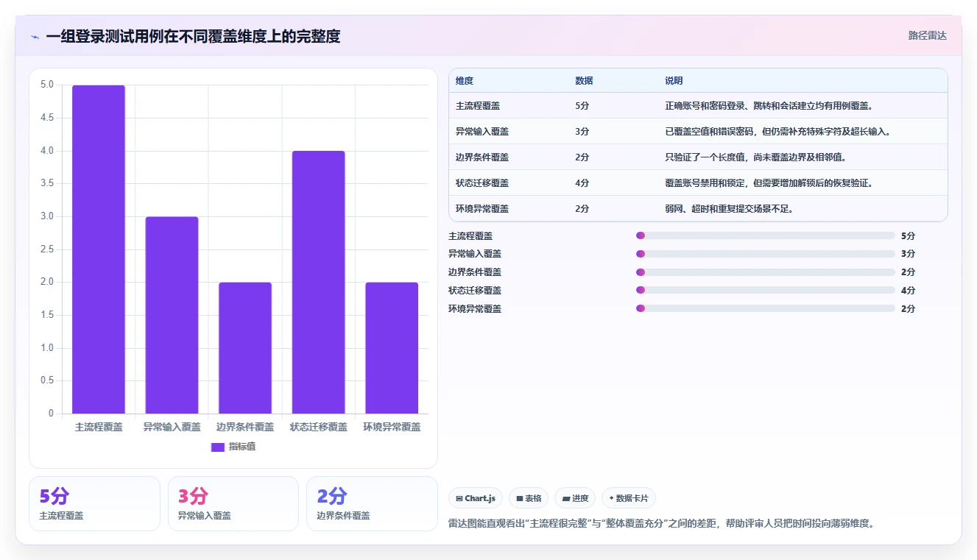Click the 主流程覆盖 progress bar
This screenshot has height=560, width=977.
tap(766, 235)
